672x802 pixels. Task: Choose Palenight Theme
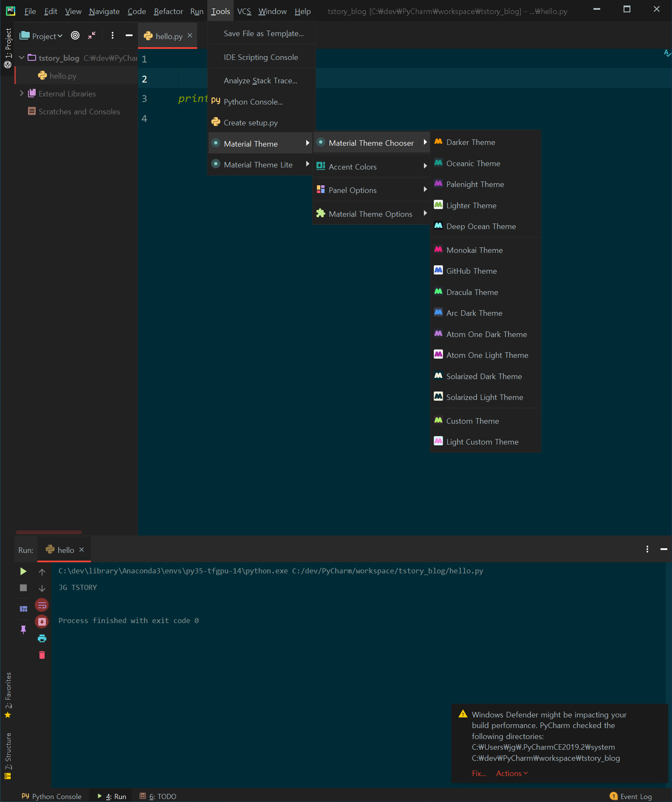[485, 184]
